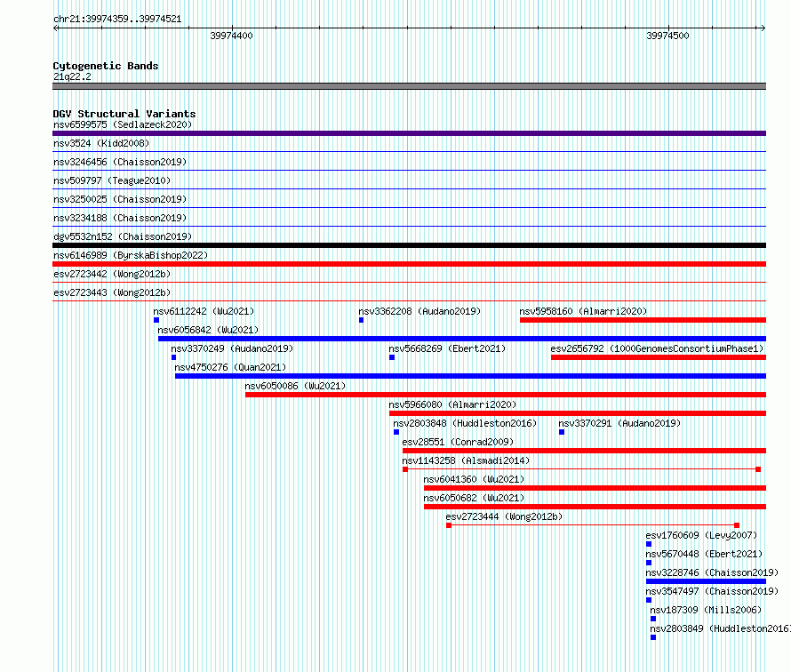The width and height of the screenshot is (791, 672).
Task: Select the nsv3524 (Kidd2008) variant label
Action: (x=101, y=143)
